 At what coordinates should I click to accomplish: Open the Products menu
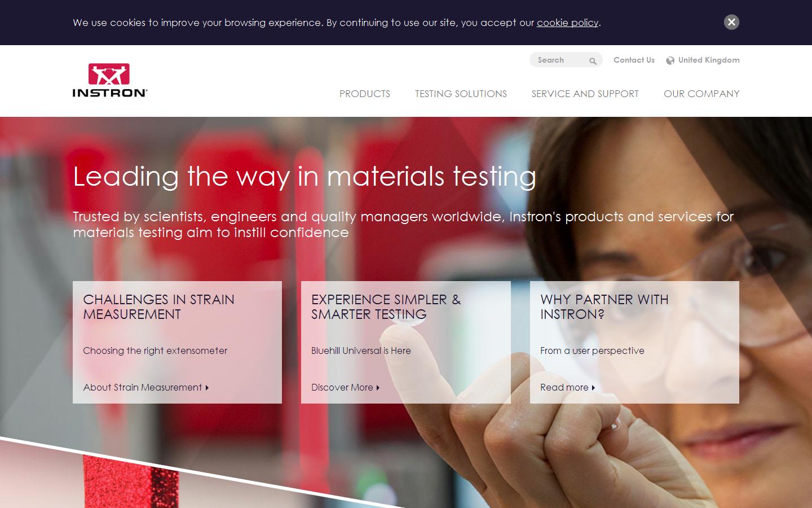coord(364,94)
